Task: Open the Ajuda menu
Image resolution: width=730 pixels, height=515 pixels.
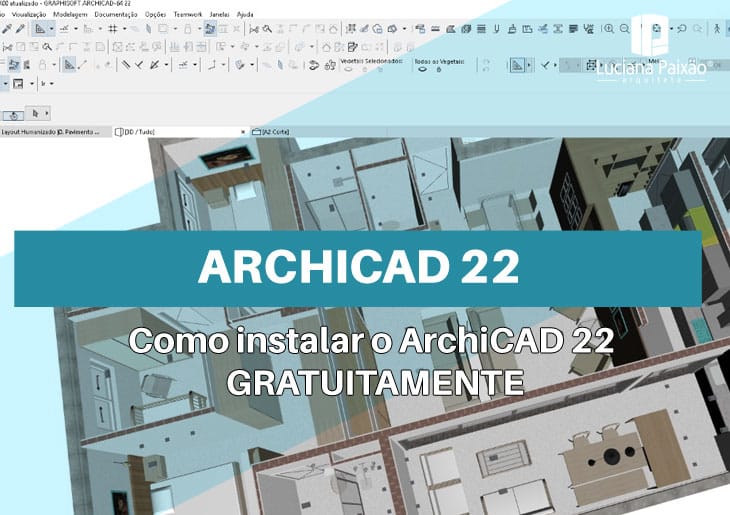Action: click(245, 14)
